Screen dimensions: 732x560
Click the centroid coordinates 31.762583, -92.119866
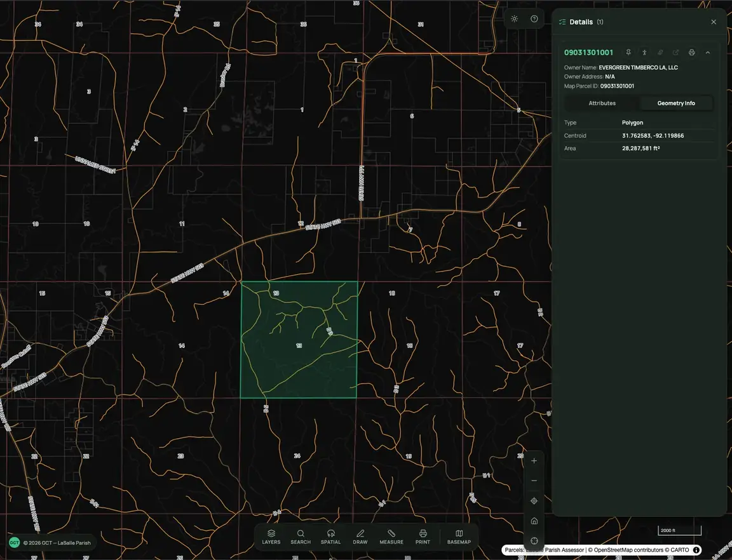[x=653, y=136]
